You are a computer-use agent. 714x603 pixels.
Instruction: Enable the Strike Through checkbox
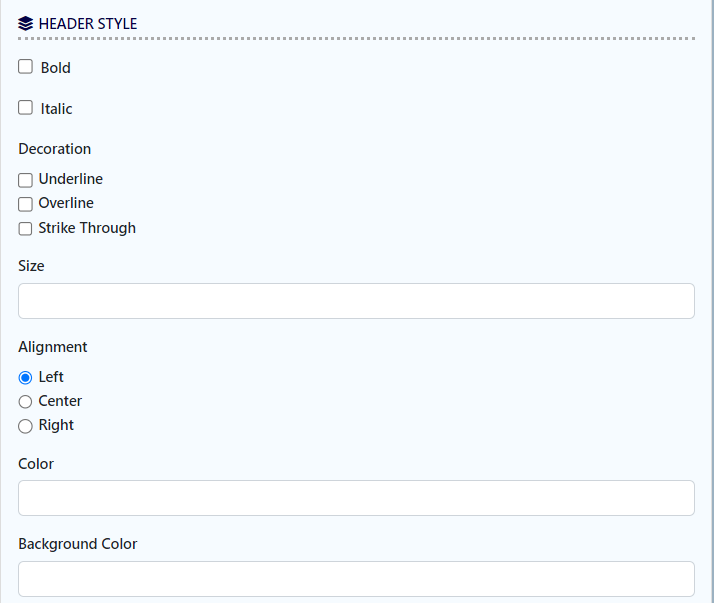coord(26,228)
